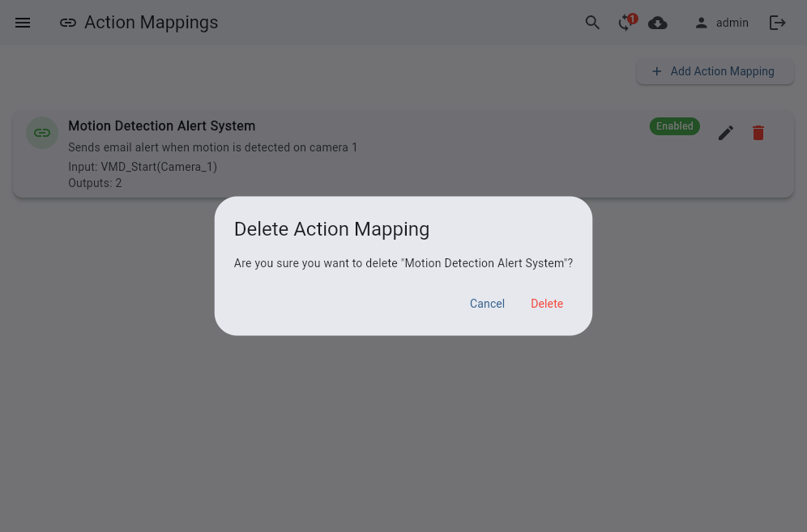
Task: Click the Add Action Mapping button
Action: point(714,71)
